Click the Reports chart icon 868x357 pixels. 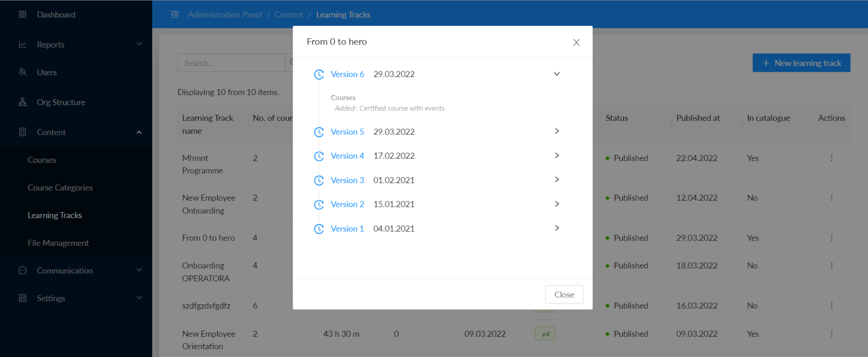tap(22, 44)
